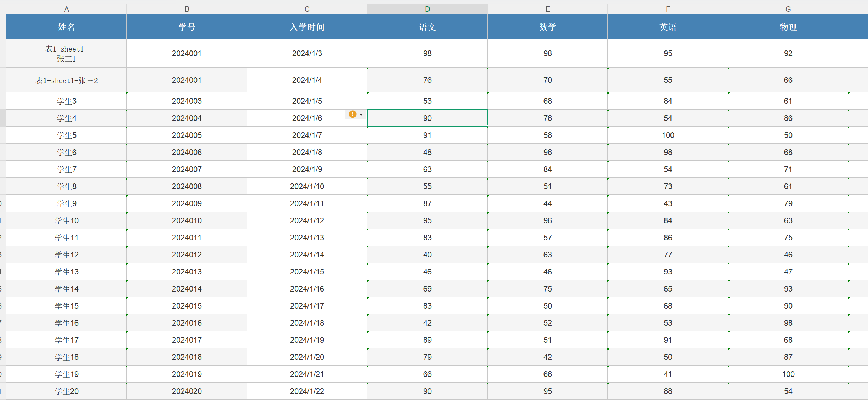The width and height of the screenshot is (868, 400).
Task: Click the 学生7 name cell
Action: coord(66,169)
